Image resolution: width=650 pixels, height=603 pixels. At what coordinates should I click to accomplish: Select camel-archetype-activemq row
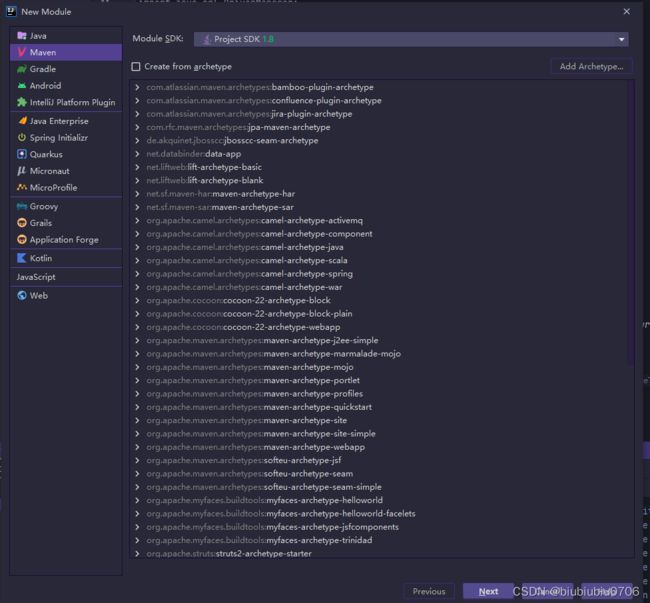382,220
